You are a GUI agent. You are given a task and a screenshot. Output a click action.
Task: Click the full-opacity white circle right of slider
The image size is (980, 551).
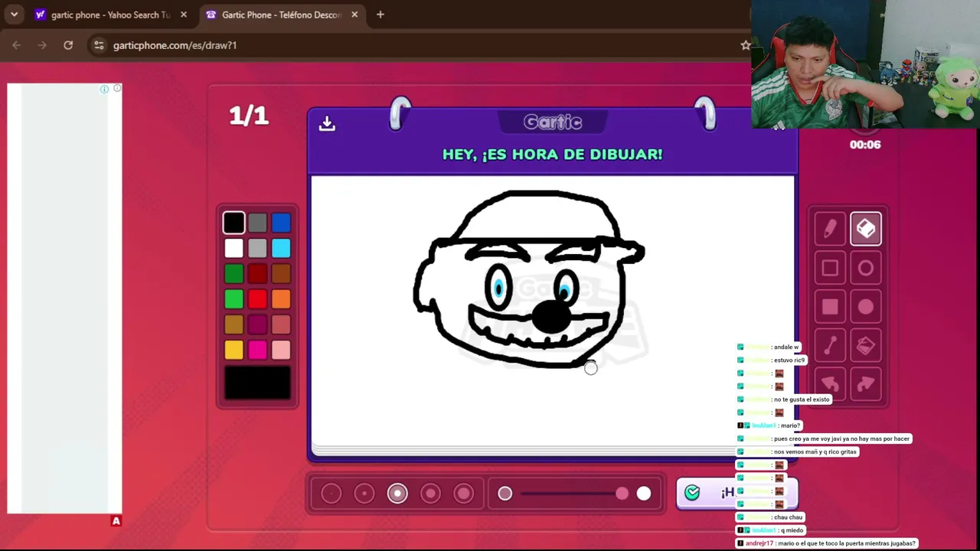(644, 494)
